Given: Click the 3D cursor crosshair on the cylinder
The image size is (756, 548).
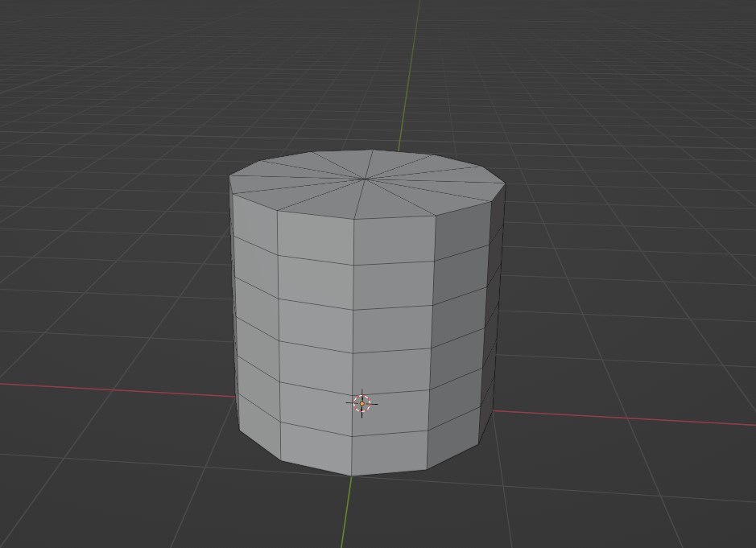Looking at the screenshot, I should pyautogui.click(x=361, y=403).
